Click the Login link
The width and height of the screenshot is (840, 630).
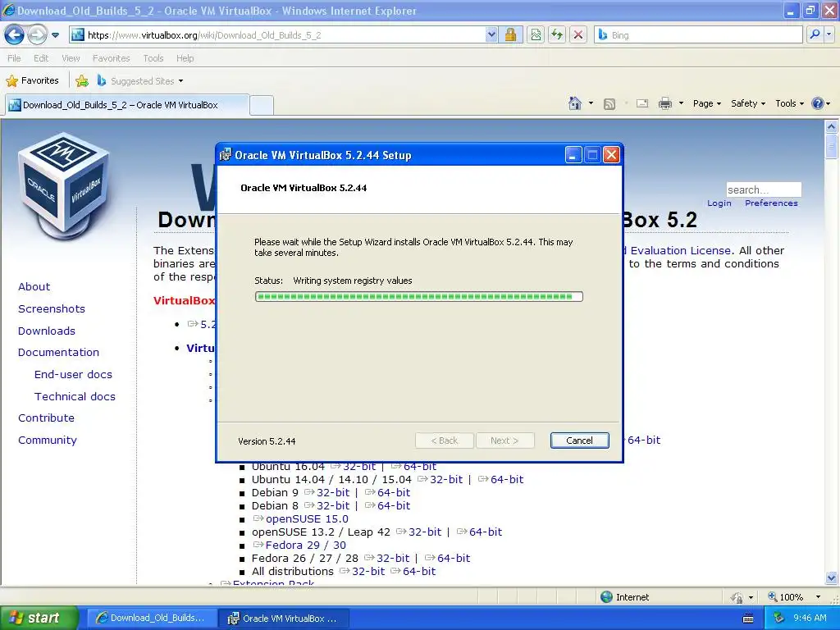coord(719,203)
